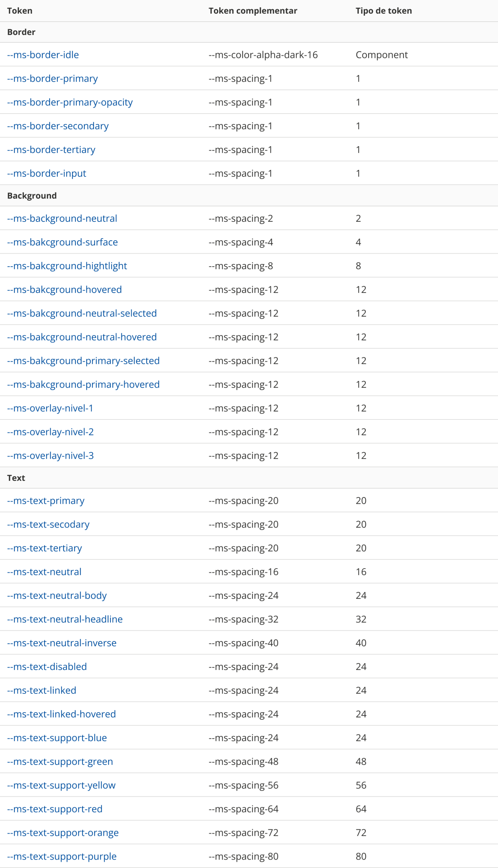Click the --ms-border-primary-opacity link
Viewport: 498px width, 868px height.
(70, 102)
